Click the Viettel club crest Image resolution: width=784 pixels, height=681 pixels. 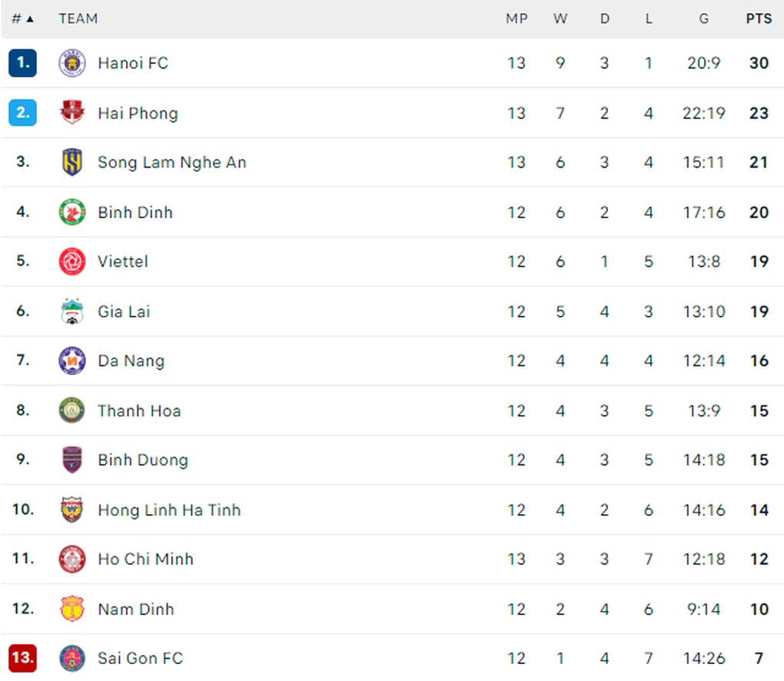[72, 261]
